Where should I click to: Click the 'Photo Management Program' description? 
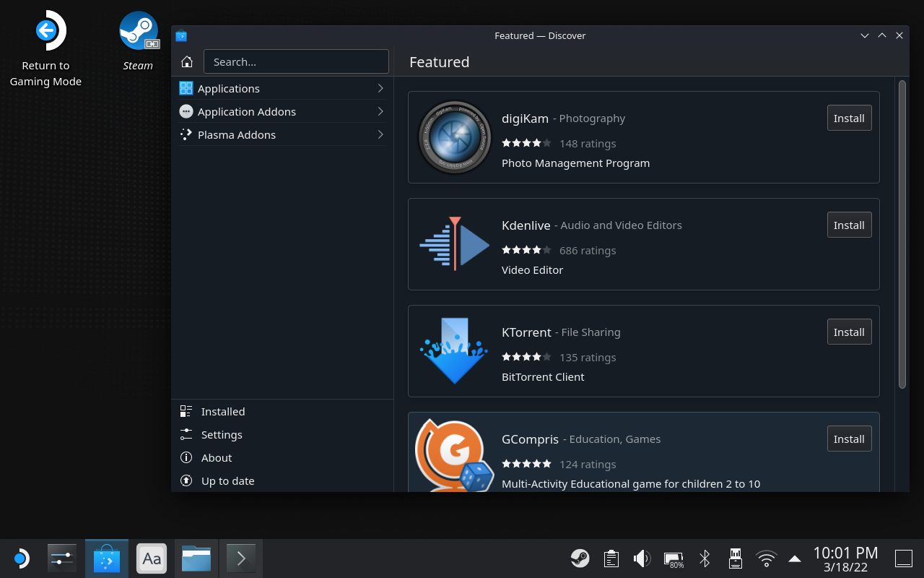[575, 163]
